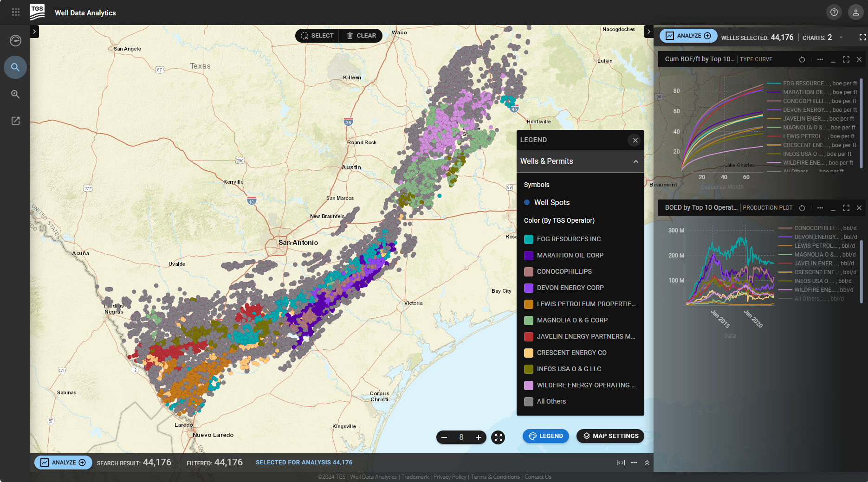Open the user account profile icon

(x=855, y=13)
